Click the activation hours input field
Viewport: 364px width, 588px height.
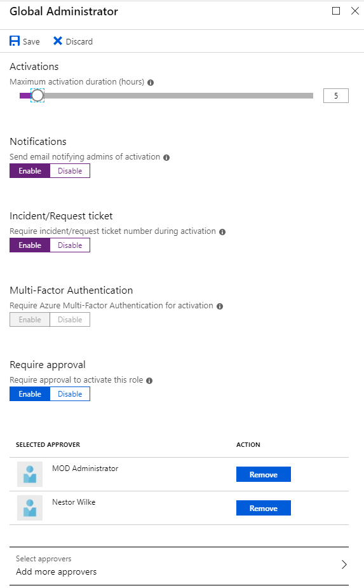(x=336, y=95)
